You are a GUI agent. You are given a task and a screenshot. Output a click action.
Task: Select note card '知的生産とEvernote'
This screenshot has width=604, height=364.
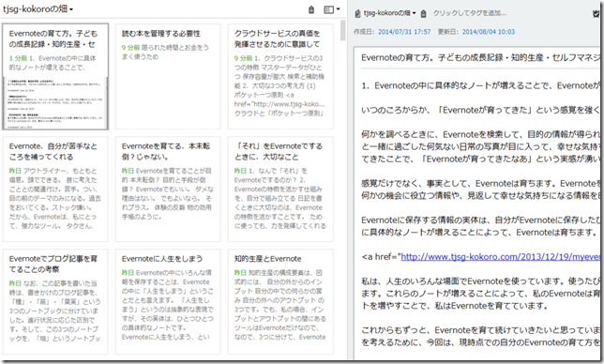[x=280, y=301]
